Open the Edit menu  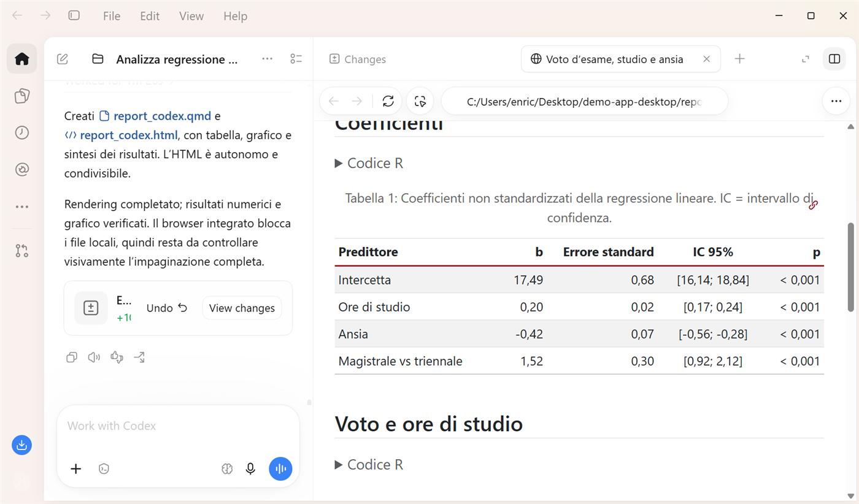coord(150,16)
